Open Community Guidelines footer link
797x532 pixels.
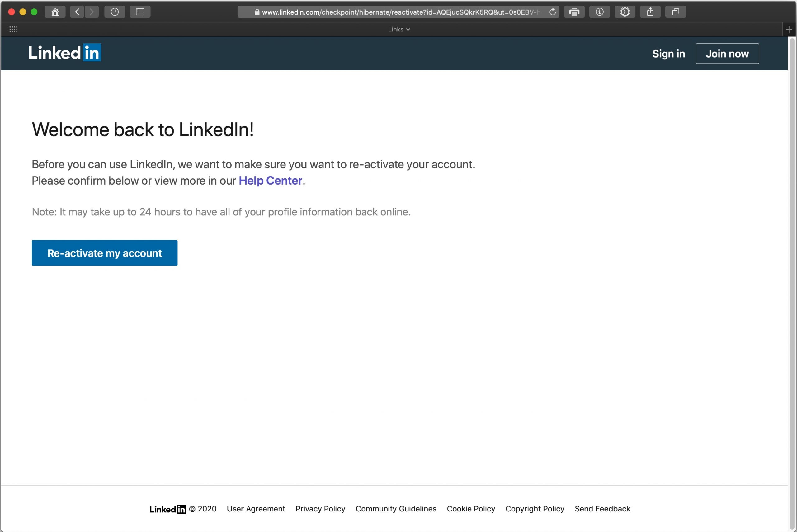396,509
